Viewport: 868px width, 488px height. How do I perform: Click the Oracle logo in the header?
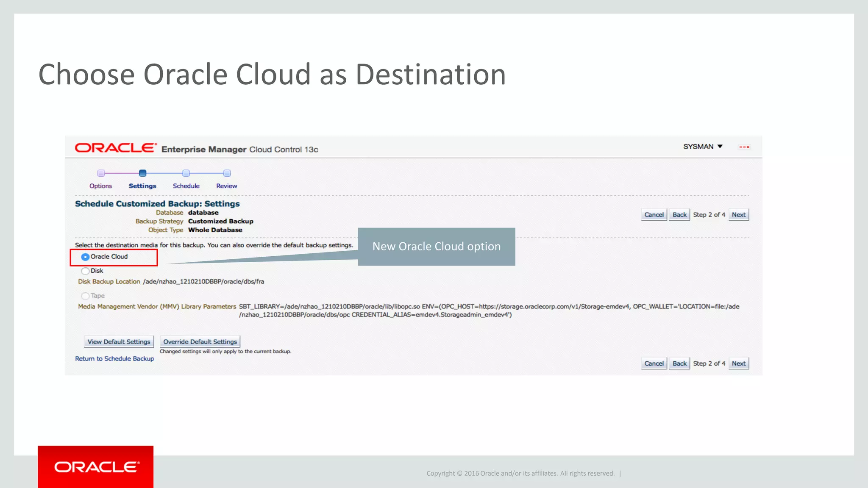[x=116, y=148]
